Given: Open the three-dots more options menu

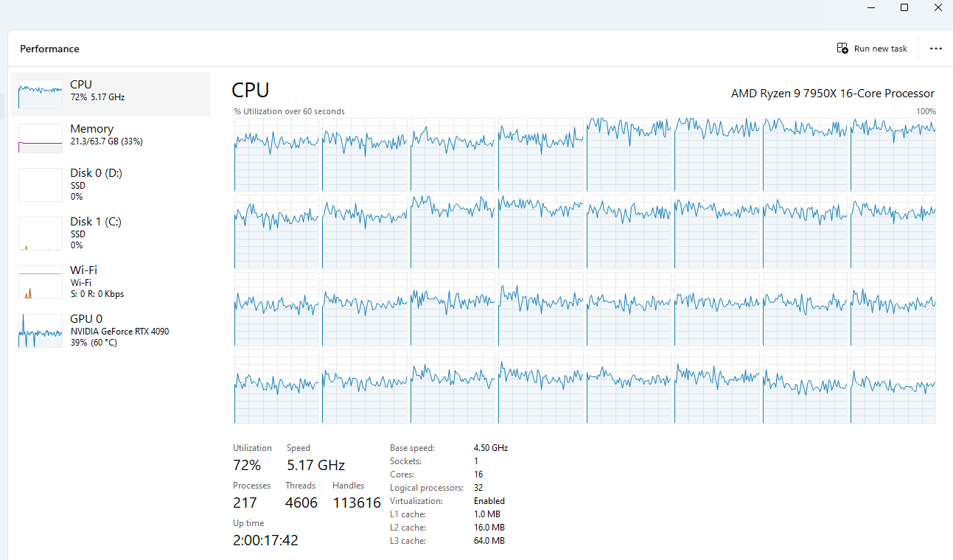Looking at the screenshot, I should coord(936,49).
